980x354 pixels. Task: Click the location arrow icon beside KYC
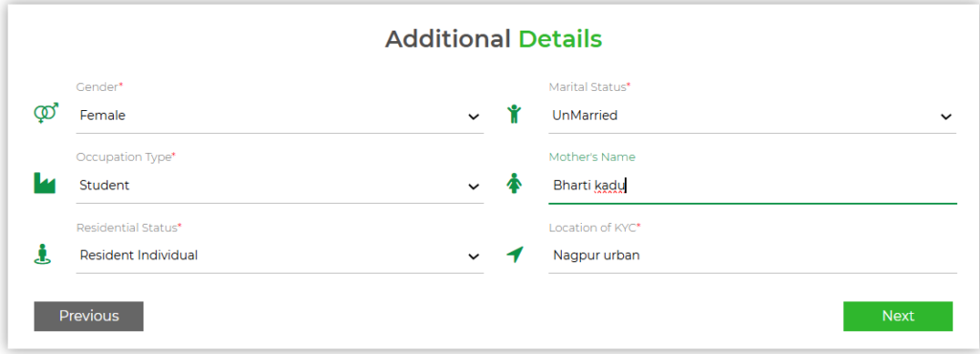tap(514, 254)
